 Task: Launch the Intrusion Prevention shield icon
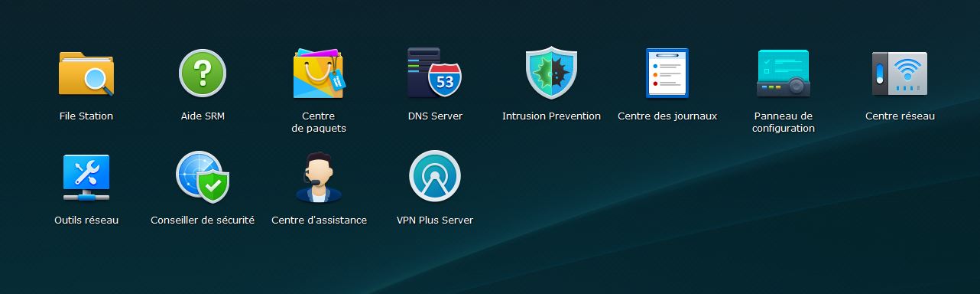pyautogui.click(x=551, y=73)
